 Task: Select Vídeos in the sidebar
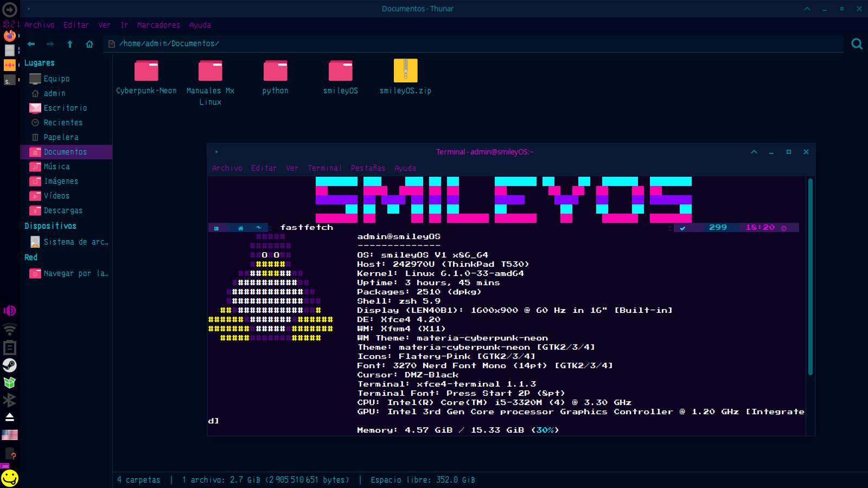tap(66, 196)
